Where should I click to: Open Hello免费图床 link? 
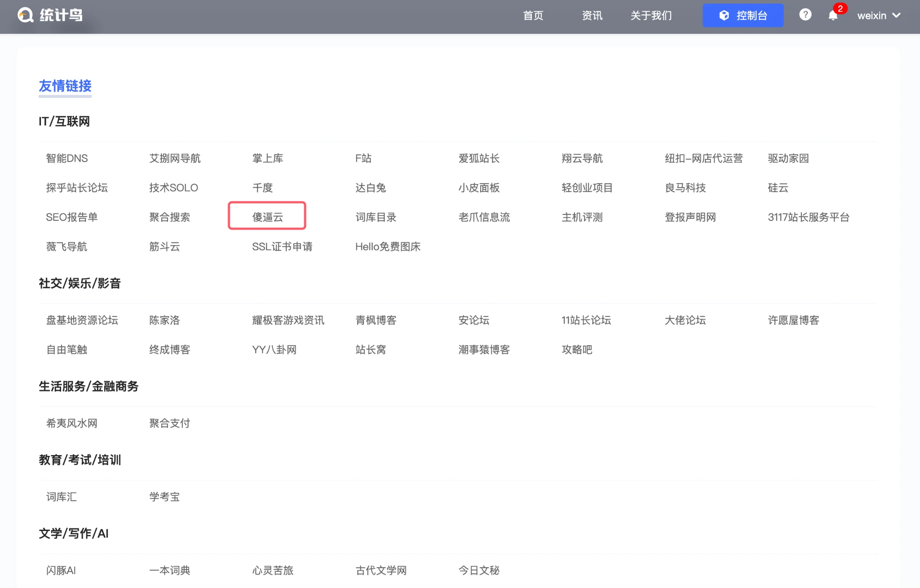point(388,247)
